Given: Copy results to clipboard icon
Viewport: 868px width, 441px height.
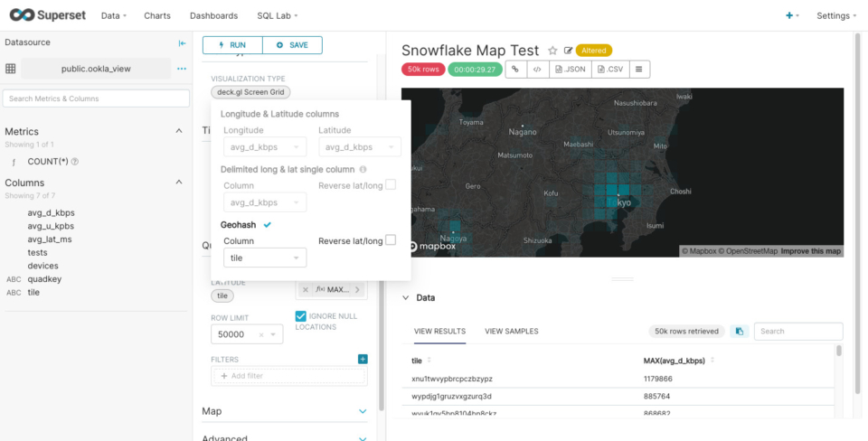Looking at the screenshot, I should pyautogui.click(x=740, y=332).
